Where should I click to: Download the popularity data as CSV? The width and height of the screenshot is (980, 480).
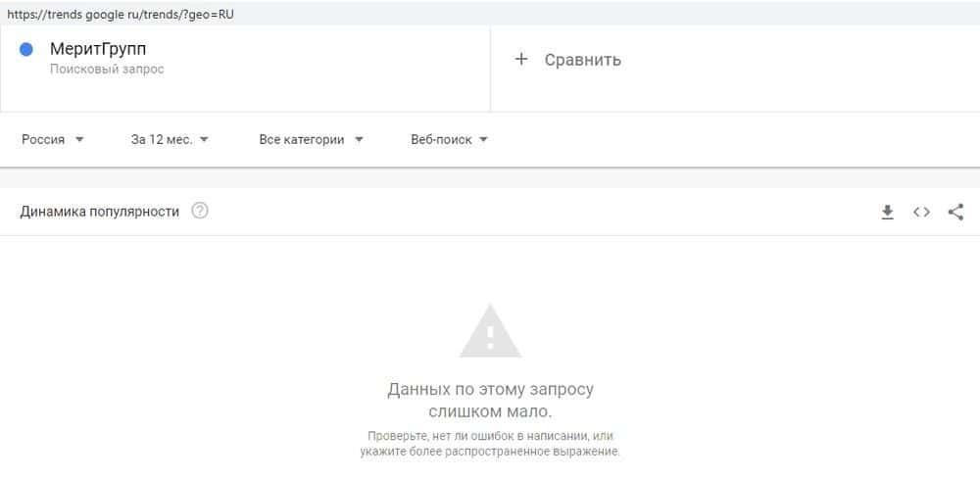(x=887, y=213)
